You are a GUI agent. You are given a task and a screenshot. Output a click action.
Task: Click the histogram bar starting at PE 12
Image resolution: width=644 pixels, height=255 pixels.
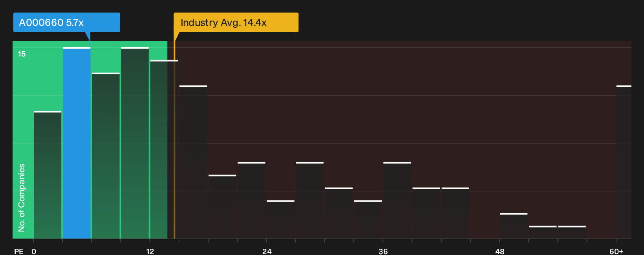tap(164, 149)
